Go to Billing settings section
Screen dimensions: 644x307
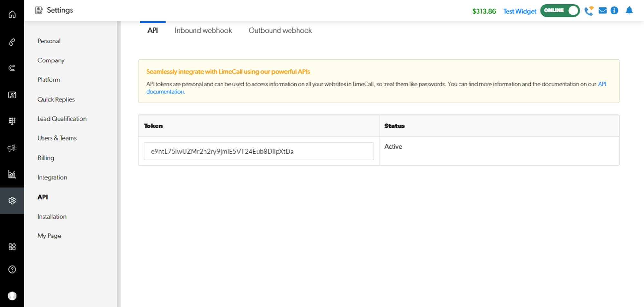(46, 158)
